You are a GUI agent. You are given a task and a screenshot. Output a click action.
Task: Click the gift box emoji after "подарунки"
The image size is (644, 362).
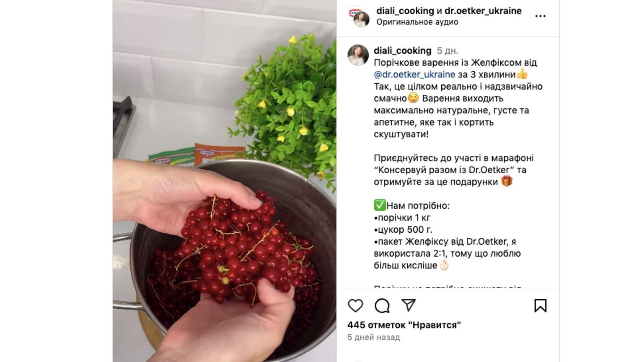point(506,181)
